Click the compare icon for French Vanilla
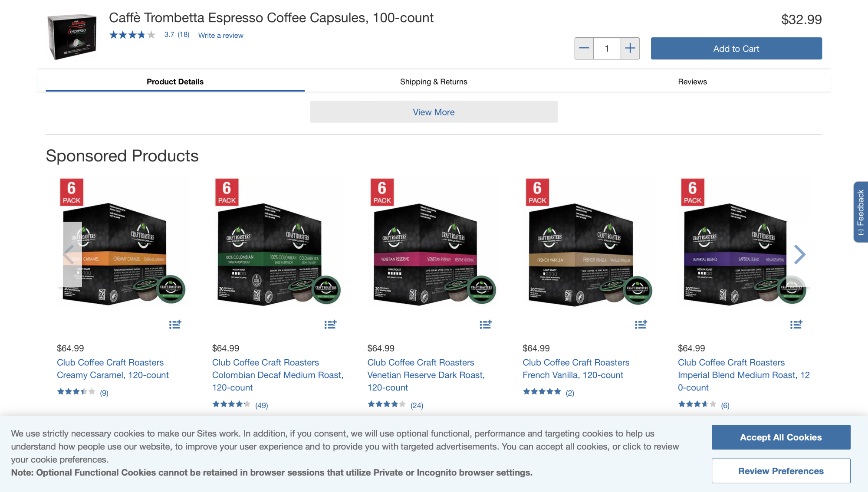 point(640,324)
